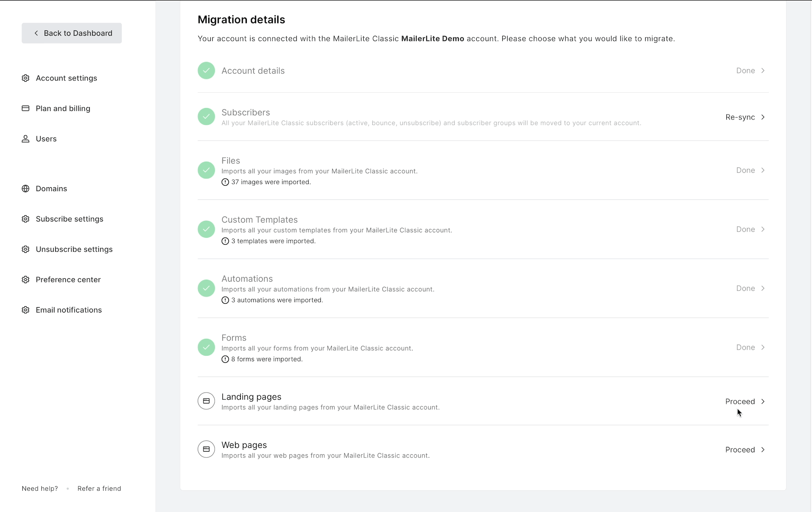812x512 pixels.
Task: Click green checkmark next to Automations
Action: [206, 288]
